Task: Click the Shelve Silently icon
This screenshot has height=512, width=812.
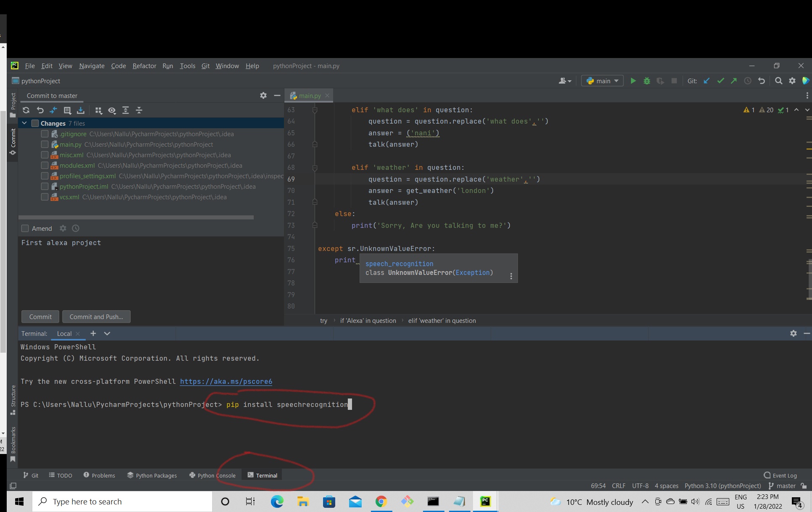Action: (x=81, y=110)
